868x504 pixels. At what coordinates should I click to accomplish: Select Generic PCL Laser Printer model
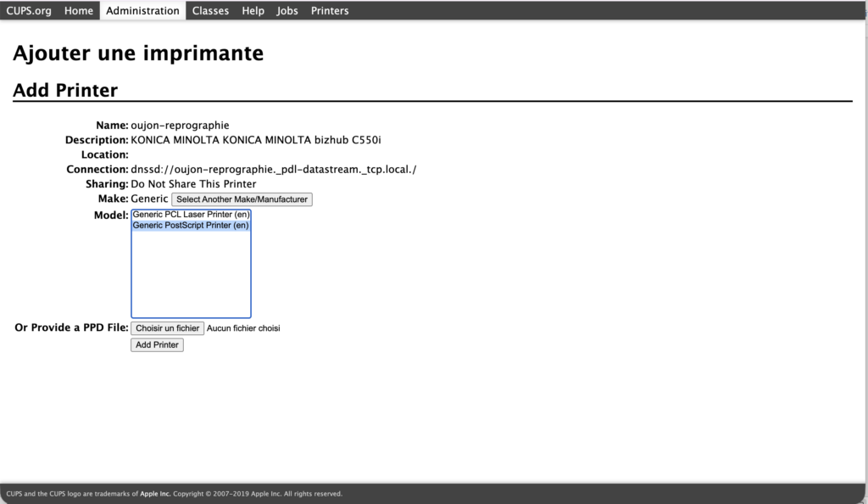pos(191,215)
